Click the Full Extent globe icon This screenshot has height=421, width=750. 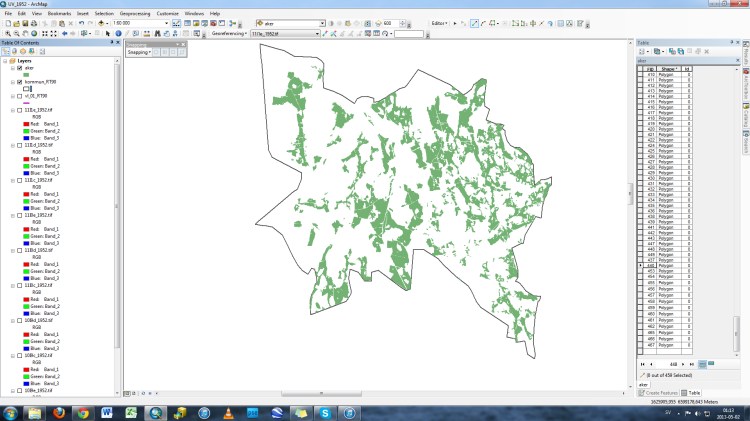(x=36, y=33)
